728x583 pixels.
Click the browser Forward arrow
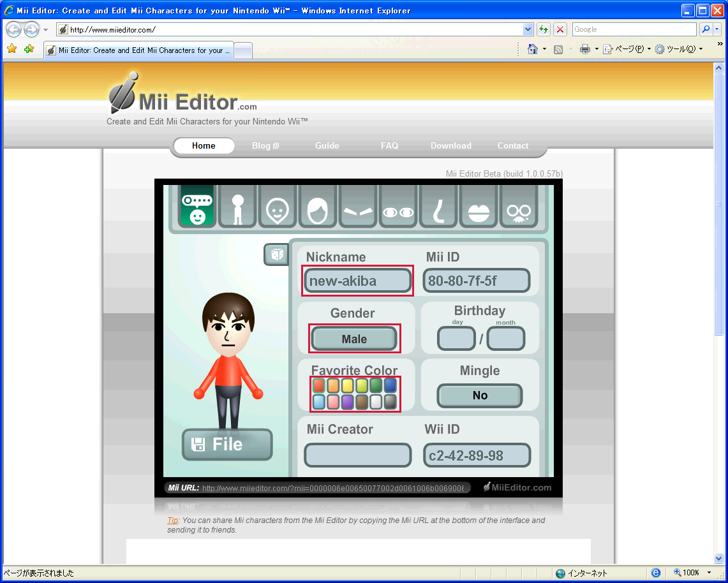coord(31,30)
